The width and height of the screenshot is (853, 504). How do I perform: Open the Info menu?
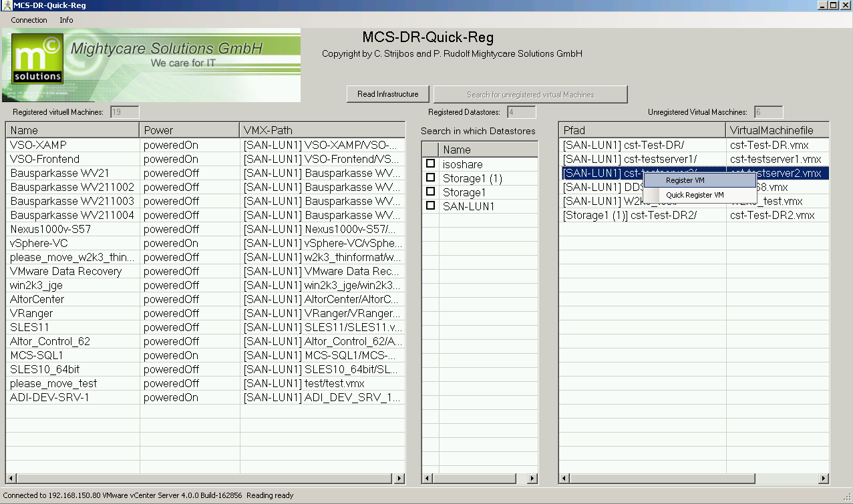coord(66,20)
